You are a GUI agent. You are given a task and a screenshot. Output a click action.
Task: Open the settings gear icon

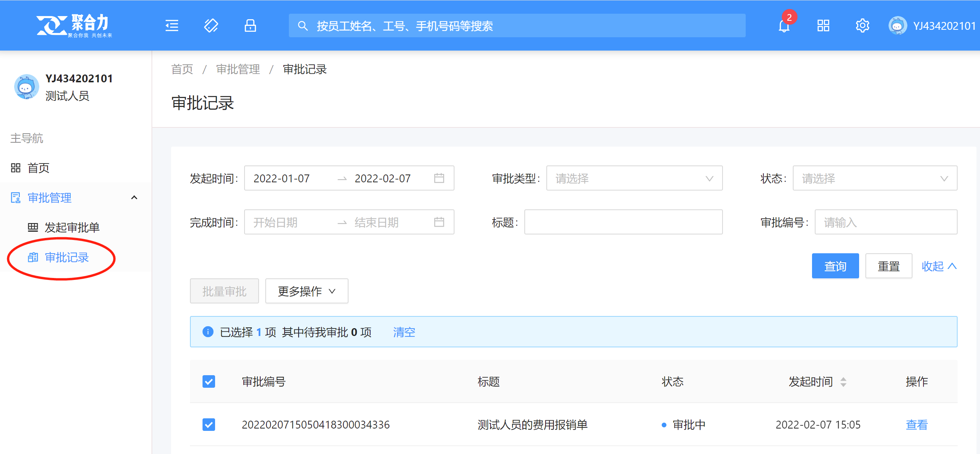coord(862,26)
